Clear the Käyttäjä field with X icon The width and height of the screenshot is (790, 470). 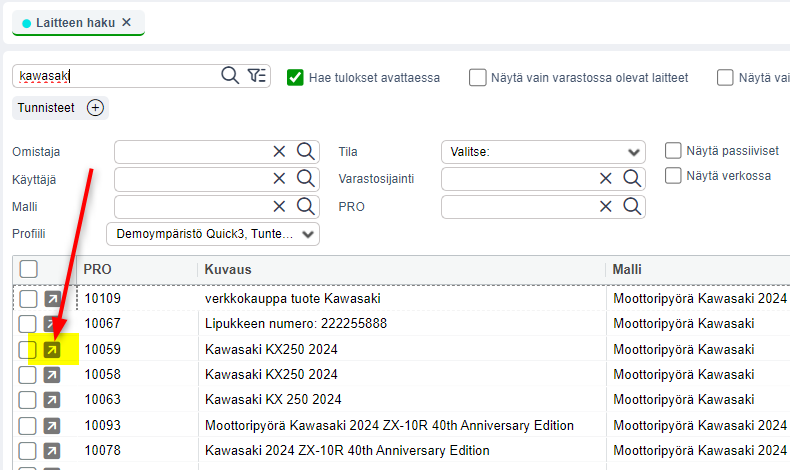click(279, 178)
